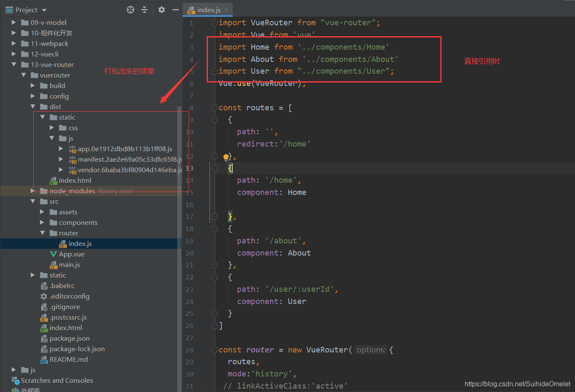Click the '/user/:userId' path string
Viewport: 575px width, 392px height.
pyautogui.click(x=299, y=289)
